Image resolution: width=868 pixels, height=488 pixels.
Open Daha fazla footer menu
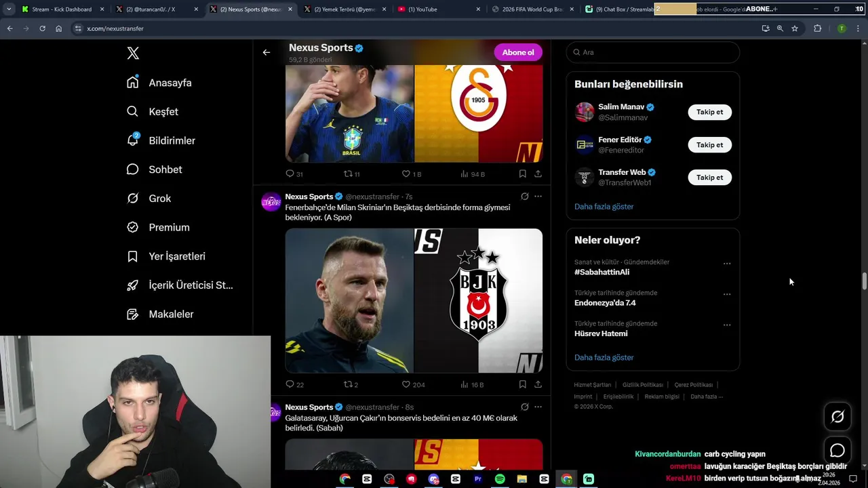(707, 396)
